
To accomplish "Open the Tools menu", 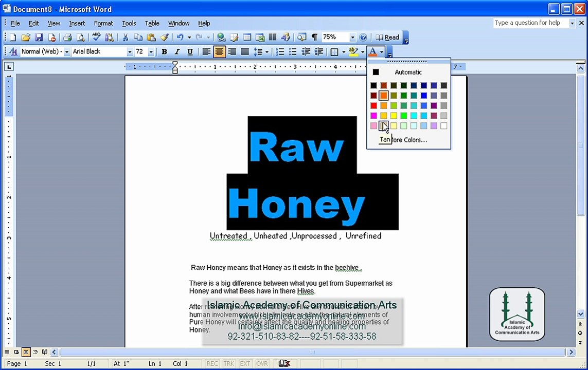I will [129, 23].
